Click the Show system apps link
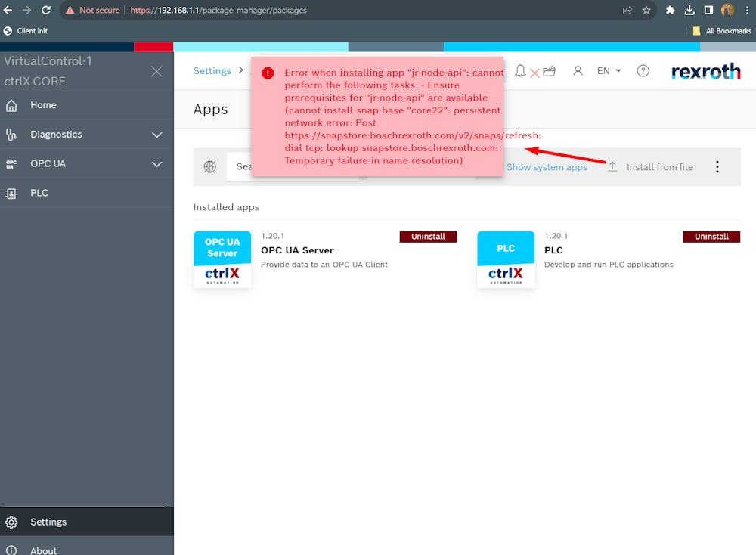The height and width of the screenshot is (555, 756). click(x=546, y=166)
